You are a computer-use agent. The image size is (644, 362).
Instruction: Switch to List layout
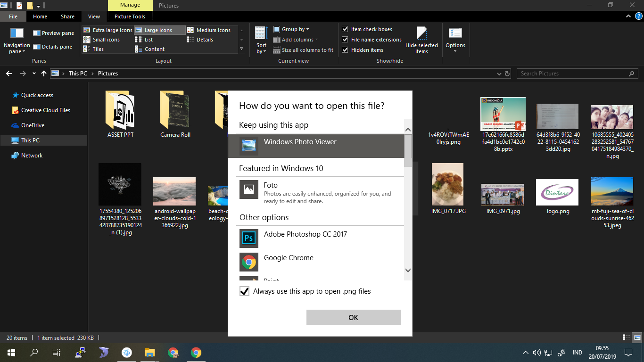pos(144,40)
